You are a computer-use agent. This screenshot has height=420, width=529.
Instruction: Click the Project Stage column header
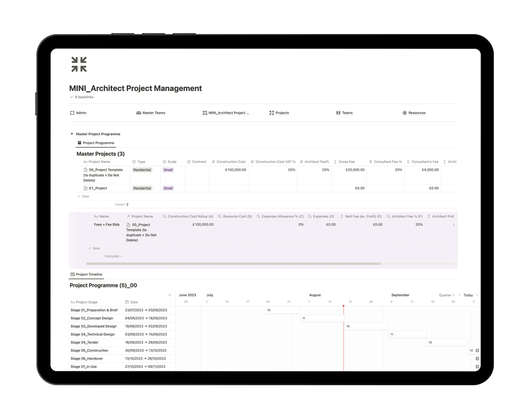coord(84,302)
